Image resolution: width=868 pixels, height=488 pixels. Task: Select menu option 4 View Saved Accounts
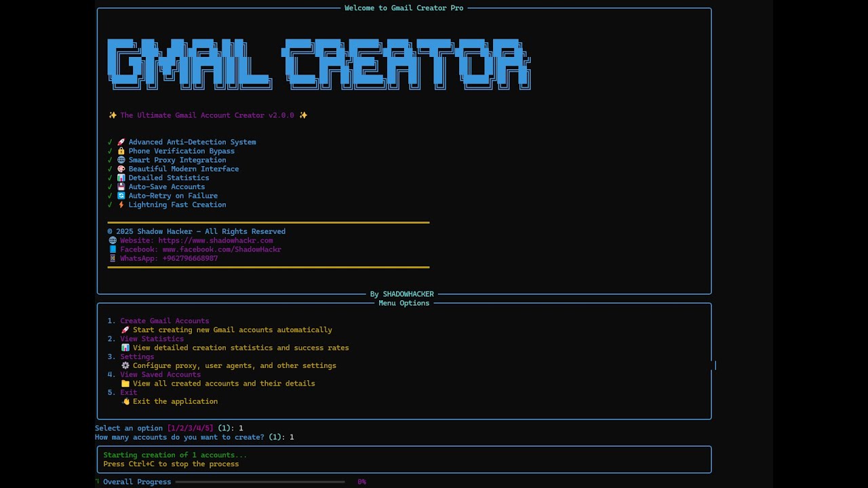pyautogui.click(x=161, y=374)
